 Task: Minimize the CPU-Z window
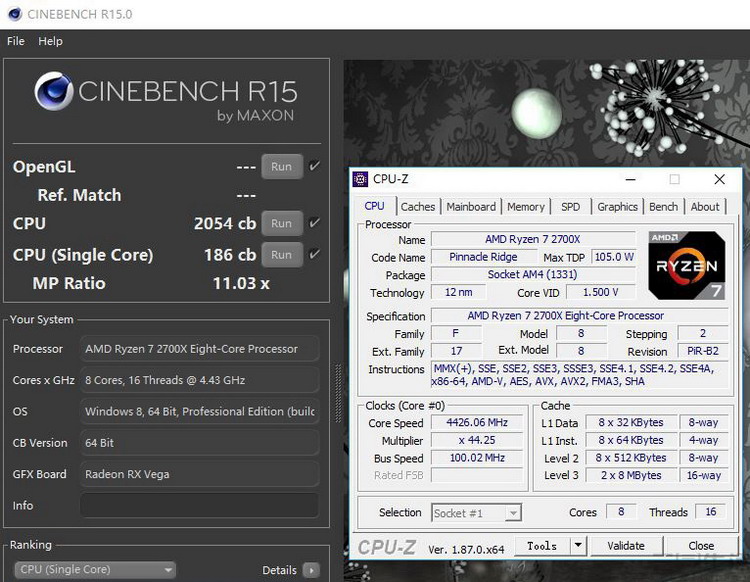click(630, 179)
